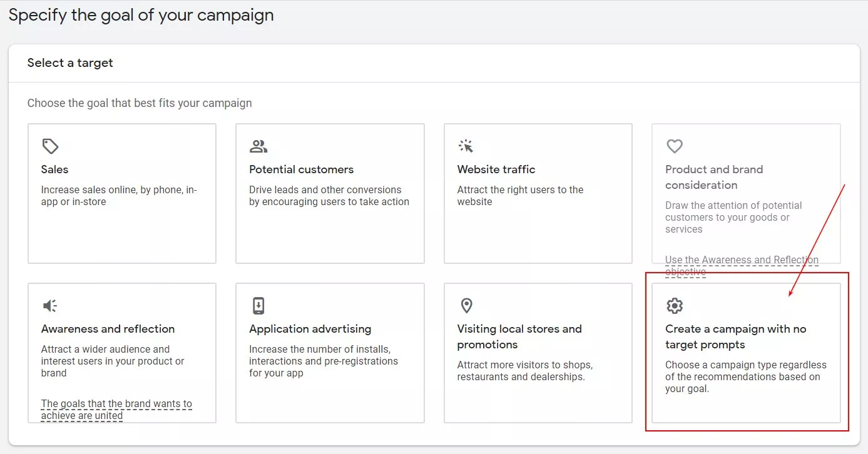Click the gear icon for no target prompts
This screenshot has width=868, height=454.
(675, 306)
